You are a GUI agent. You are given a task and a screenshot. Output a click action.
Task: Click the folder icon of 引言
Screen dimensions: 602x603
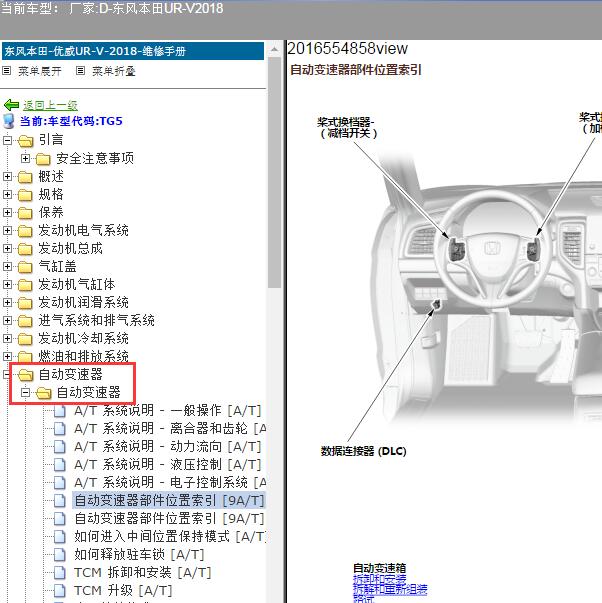(26, 140)
